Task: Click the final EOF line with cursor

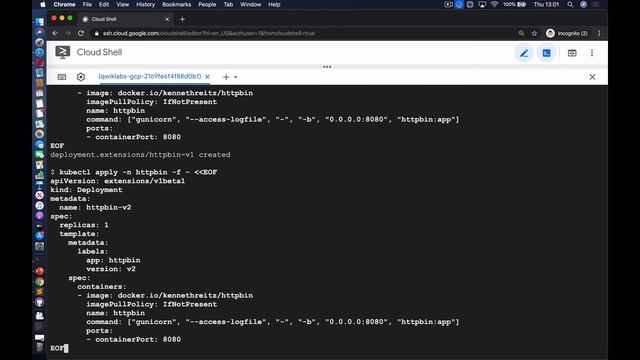Action: coord(59,348)
